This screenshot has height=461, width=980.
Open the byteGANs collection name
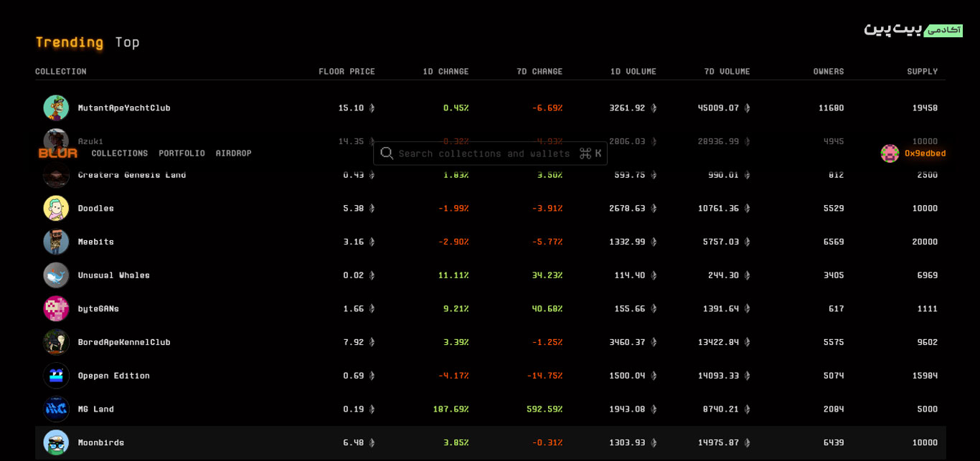point(98,308)
